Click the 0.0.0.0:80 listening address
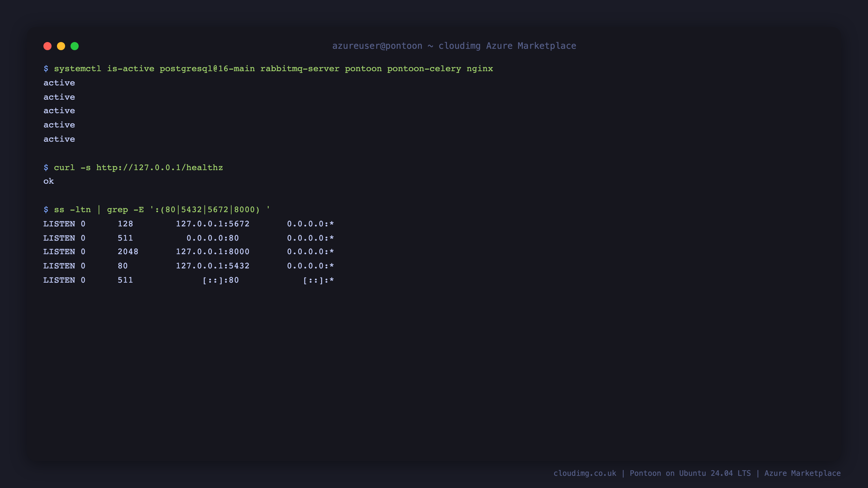 [x=213, y=238]
